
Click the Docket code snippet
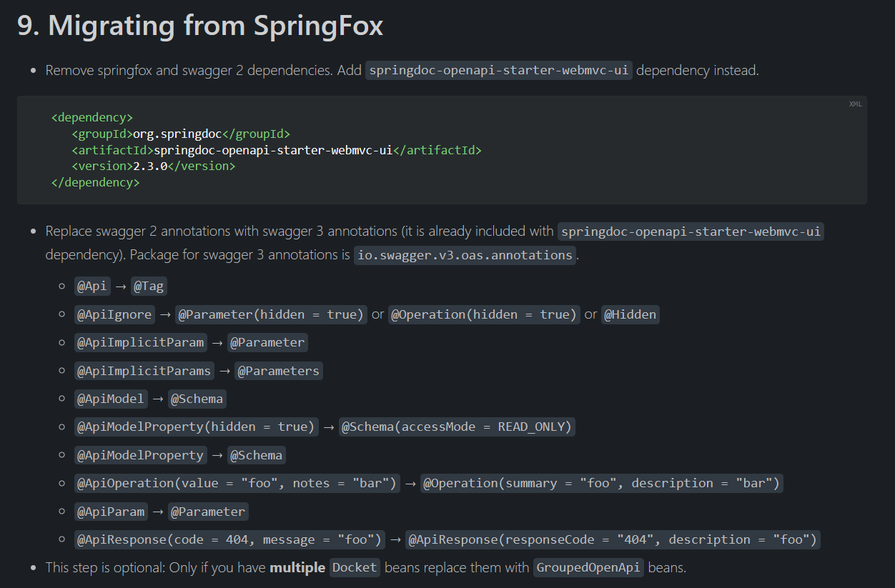pos(355,567)
